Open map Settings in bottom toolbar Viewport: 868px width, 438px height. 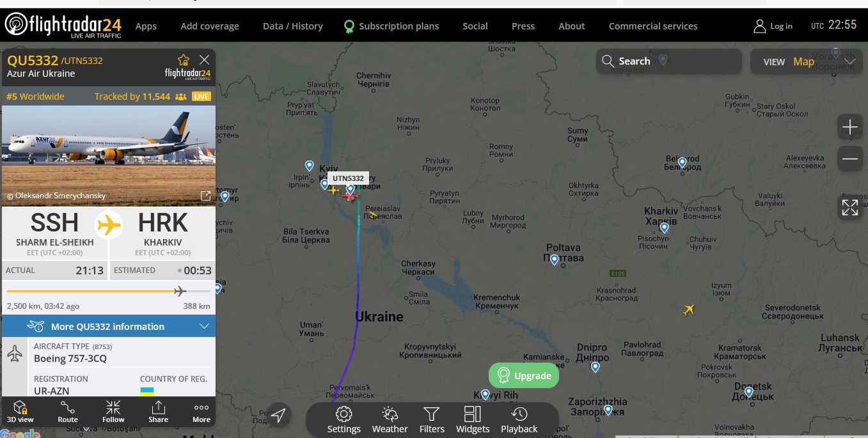coord(344,419)
